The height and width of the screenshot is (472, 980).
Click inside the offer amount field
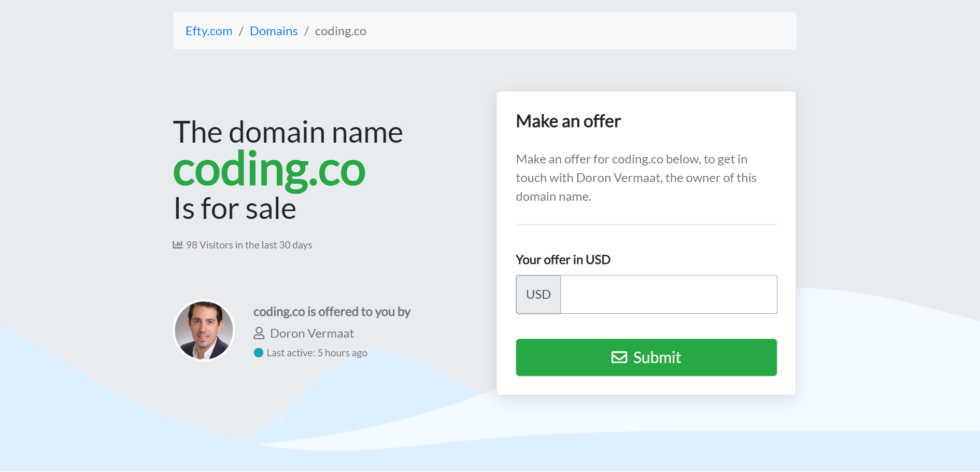(x=669, y=294)
